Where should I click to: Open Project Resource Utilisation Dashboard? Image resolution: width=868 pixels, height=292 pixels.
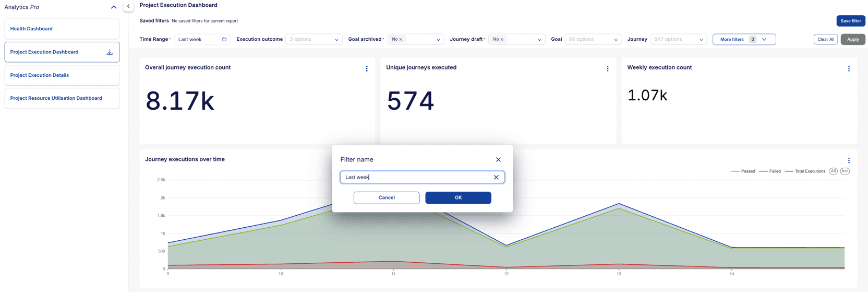click(x=56, y=98)
